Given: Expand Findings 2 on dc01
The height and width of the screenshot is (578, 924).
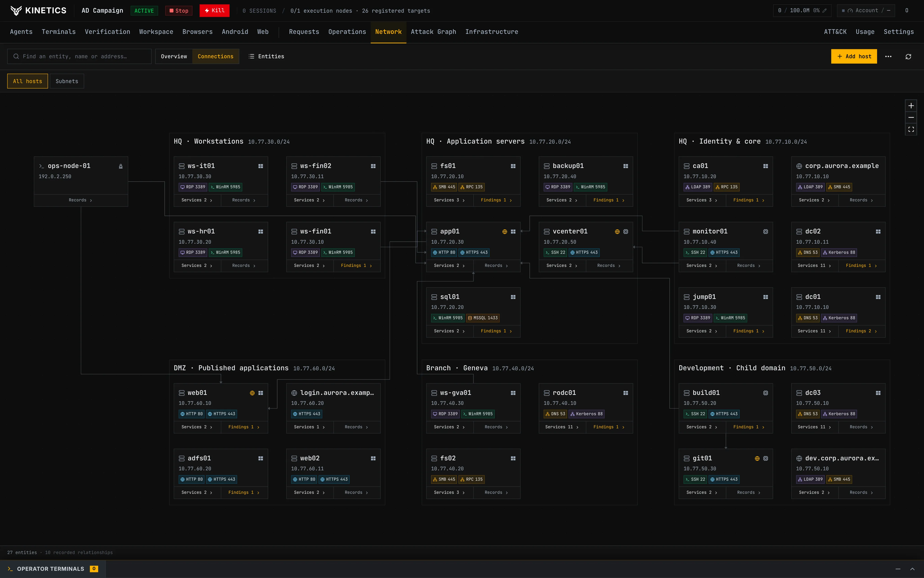Looking at the screenshot, I should click(x=861, y=331).
